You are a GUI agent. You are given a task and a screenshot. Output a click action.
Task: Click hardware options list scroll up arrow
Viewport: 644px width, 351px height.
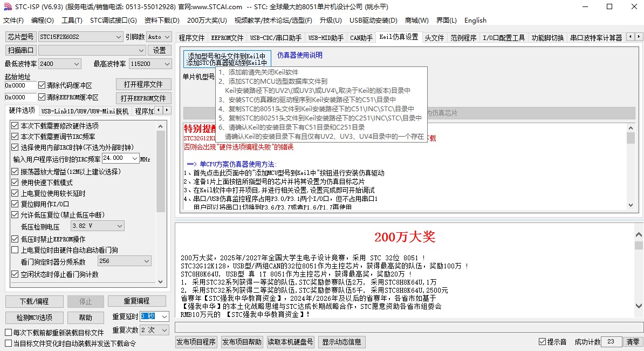161,126
